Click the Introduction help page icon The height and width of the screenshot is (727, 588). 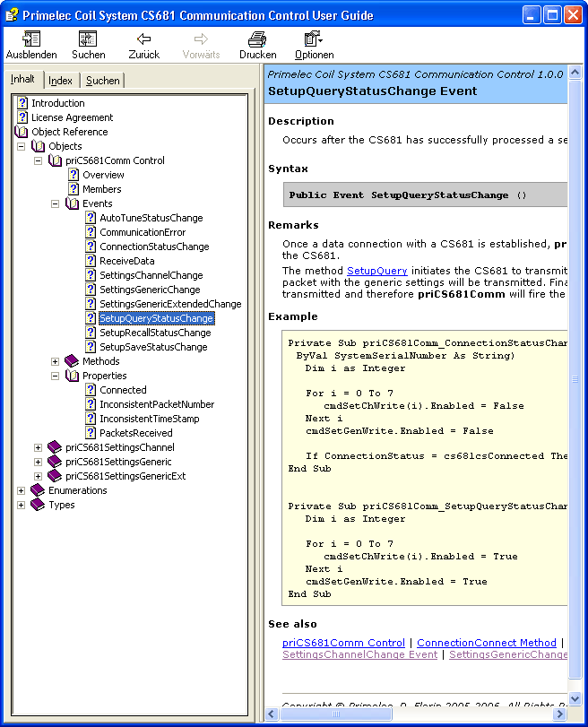22,102
